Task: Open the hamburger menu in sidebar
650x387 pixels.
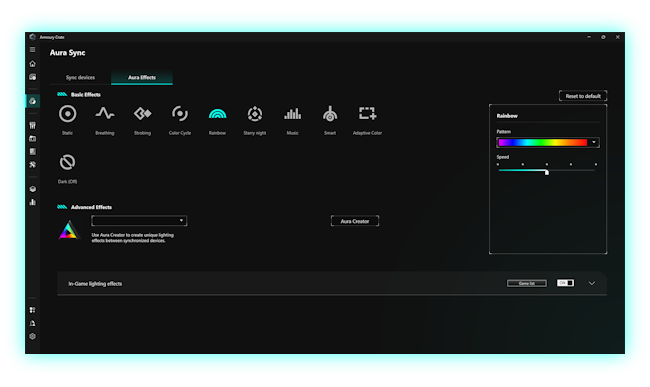Action: [x=32, y=50]
